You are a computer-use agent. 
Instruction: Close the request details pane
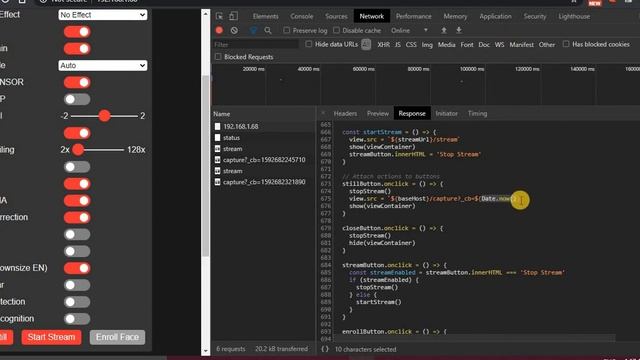point(323,113)
